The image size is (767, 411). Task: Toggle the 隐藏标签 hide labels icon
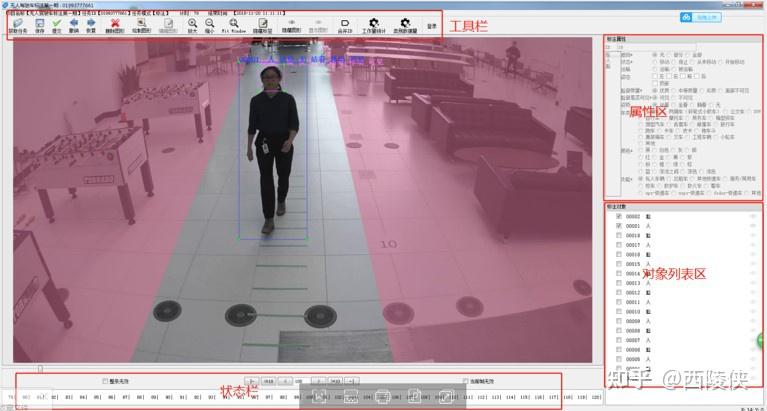[263, 25]
